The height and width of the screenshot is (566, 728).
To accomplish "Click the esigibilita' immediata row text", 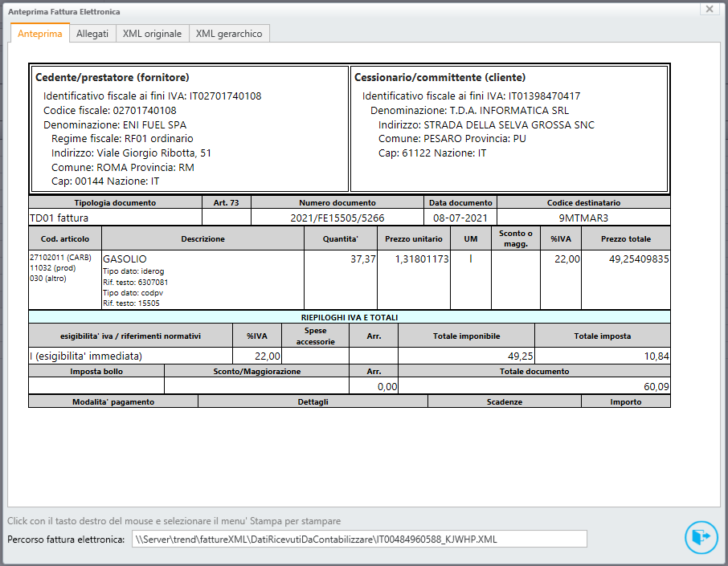I will 85,356.
